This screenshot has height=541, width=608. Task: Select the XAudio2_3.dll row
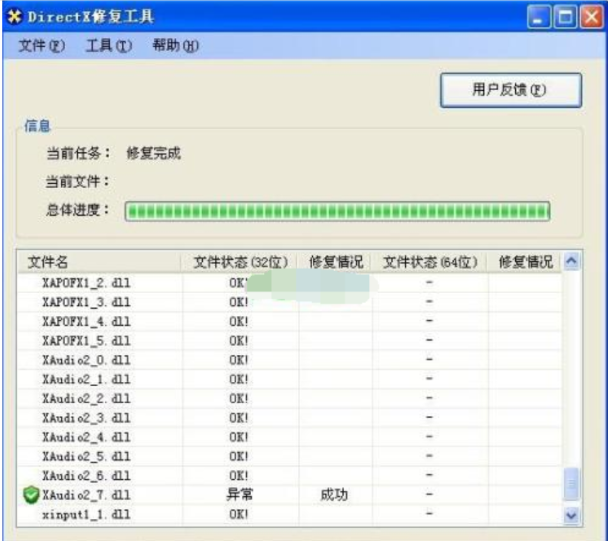coord(289,418)
